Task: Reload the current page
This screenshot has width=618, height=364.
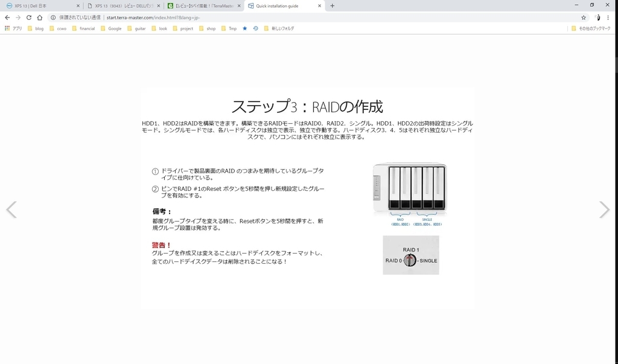Action: (x=29, y=18)
